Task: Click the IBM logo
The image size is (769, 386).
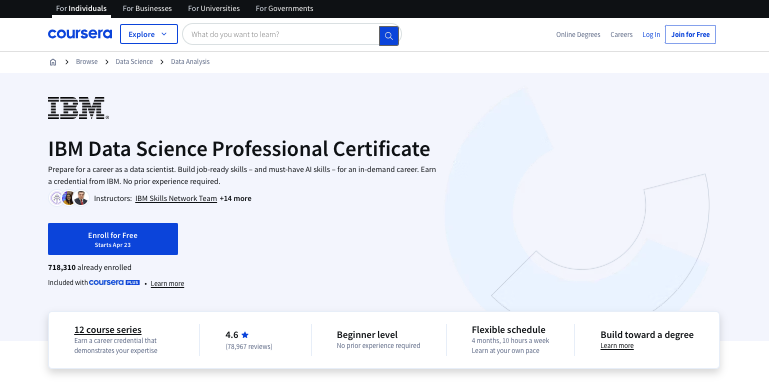Action: (78, 108)
